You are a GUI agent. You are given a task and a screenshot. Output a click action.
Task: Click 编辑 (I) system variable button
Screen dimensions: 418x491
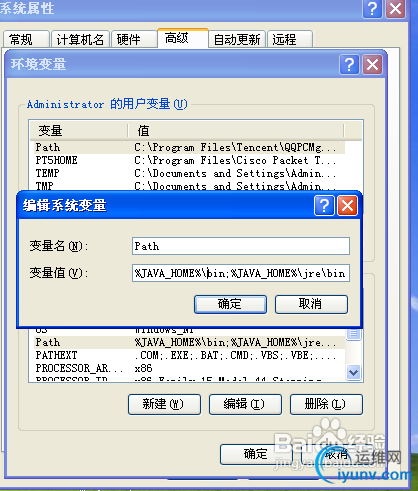(245, 404)
